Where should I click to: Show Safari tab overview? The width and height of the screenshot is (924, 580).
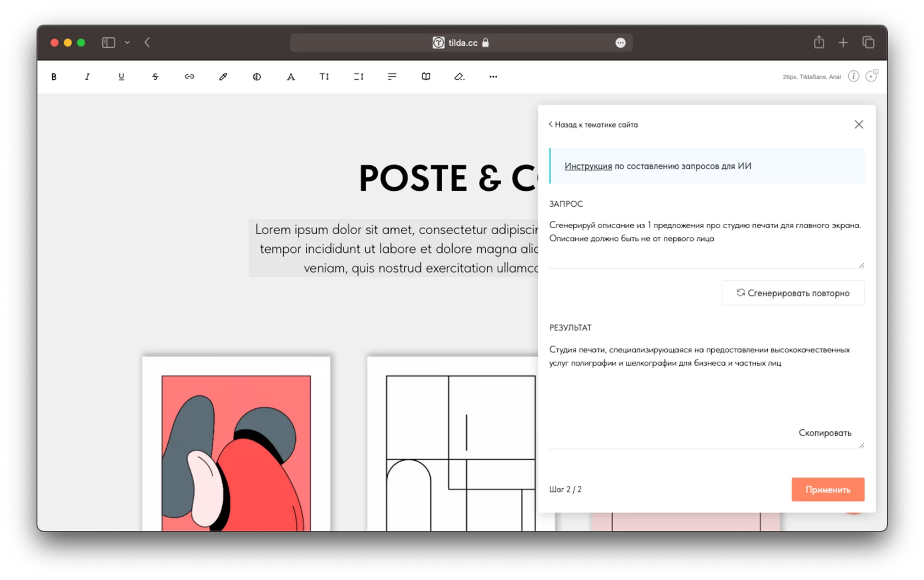coord(868,42)
